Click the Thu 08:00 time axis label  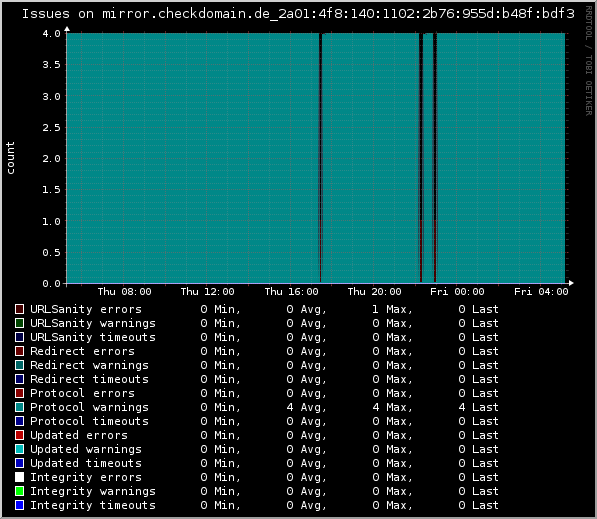click(x=125, y=292)
